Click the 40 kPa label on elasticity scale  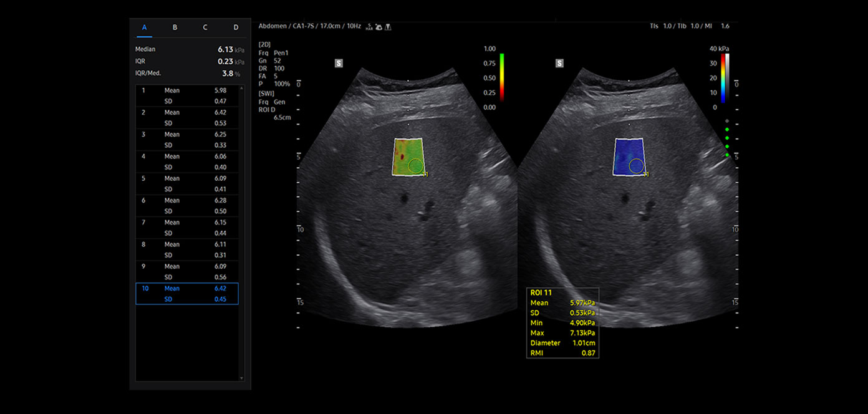click(x=719, y=49)
